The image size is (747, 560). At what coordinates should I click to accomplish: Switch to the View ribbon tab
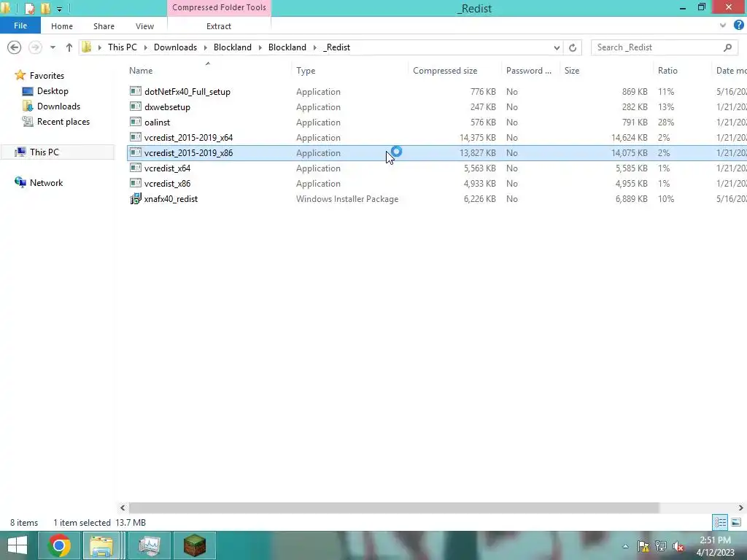(x=145, y=26)
